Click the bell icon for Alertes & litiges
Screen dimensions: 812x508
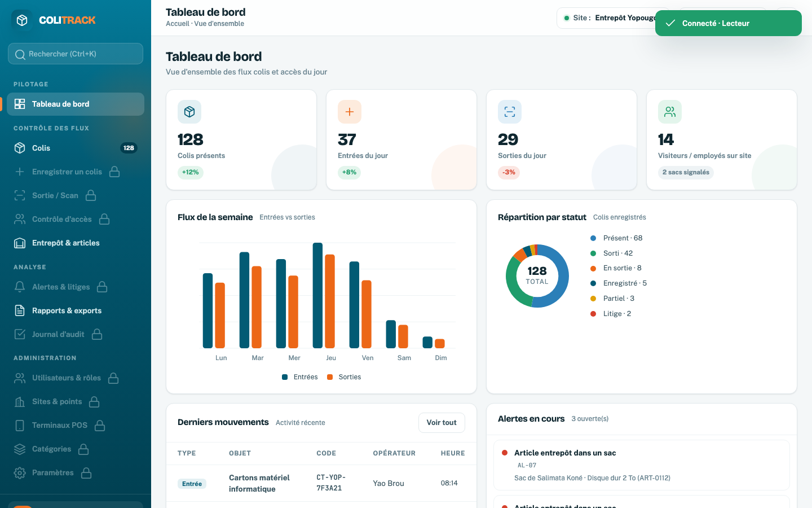coord(20,287)
